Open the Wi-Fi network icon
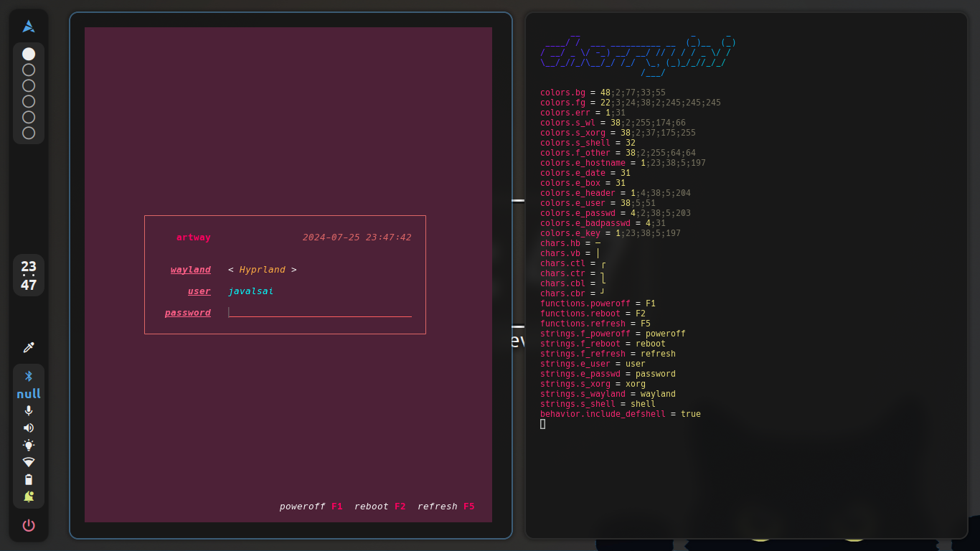The height and width of the screenshot is (551, 980). 29,462
